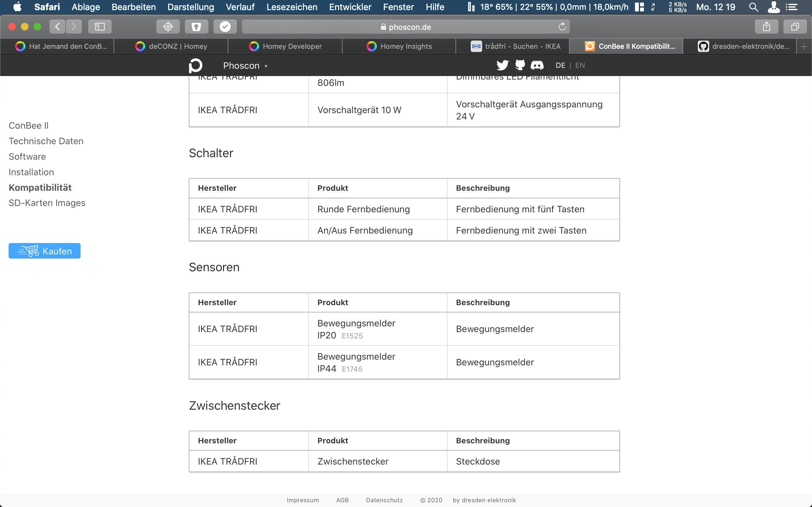This screenshot has height=507, width=812.
Task: Open the Technische Daten sidebar link
Action: coord(46,141)
